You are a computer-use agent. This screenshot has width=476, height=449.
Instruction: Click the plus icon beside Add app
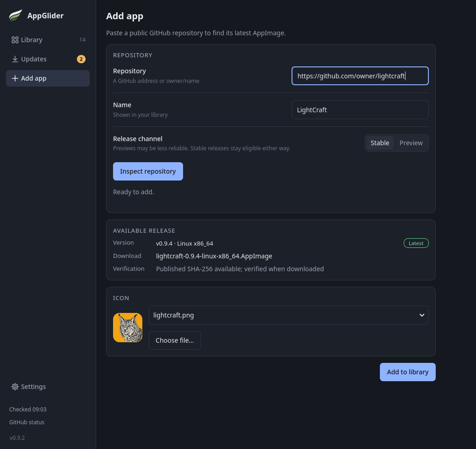[x=15, y=78]
